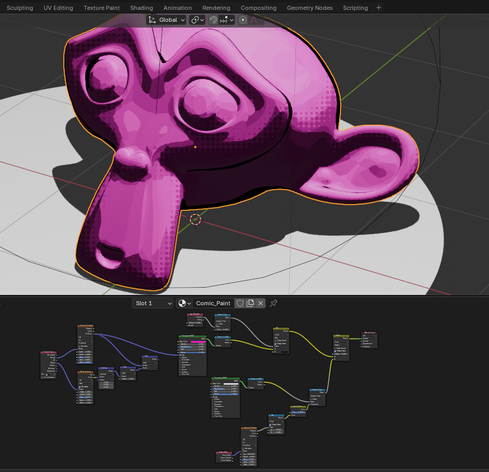
Task: Click the magenta Base Color swatch
Action: [198, 342]
